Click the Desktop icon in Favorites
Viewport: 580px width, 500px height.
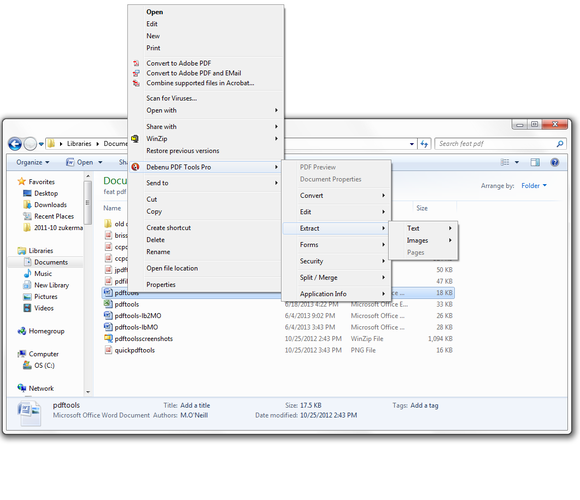27,193
